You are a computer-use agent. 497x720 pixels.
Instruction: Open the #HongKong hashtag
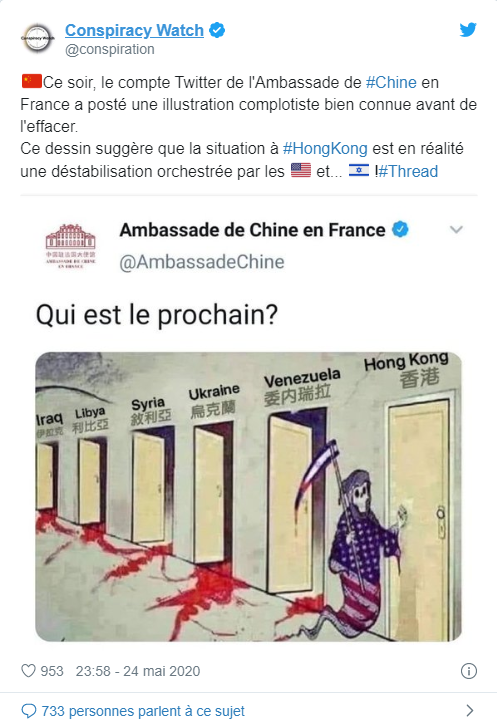click(x=325, y=149)
